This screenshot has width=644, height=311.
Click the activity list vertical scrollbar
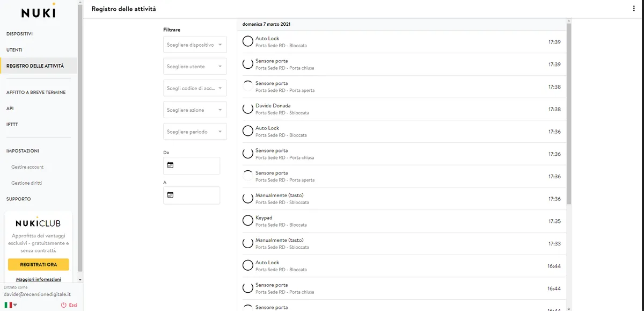point(568,113)
